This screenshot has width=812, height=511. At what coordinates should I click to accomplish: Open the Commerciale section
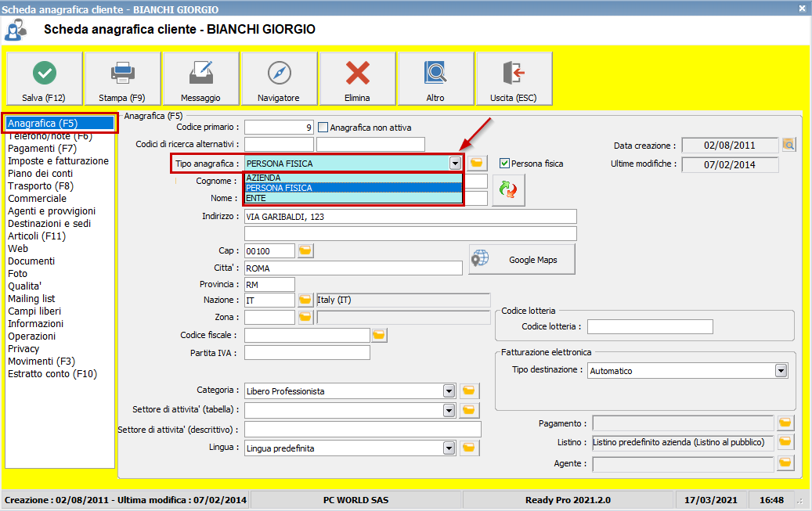coord(38,198)
